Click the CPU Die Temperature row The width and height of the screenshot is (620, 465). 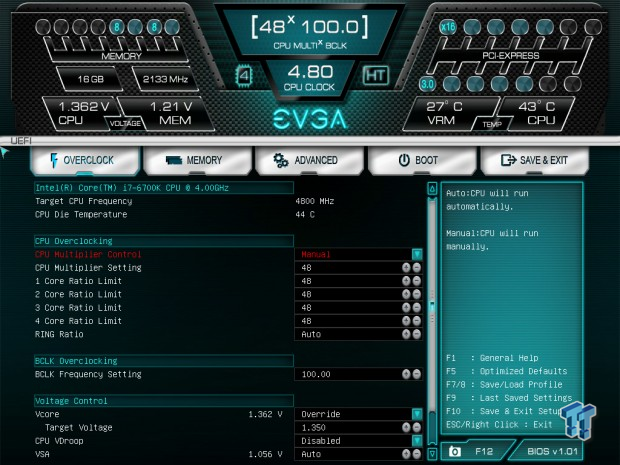click(x=175, y=214)
